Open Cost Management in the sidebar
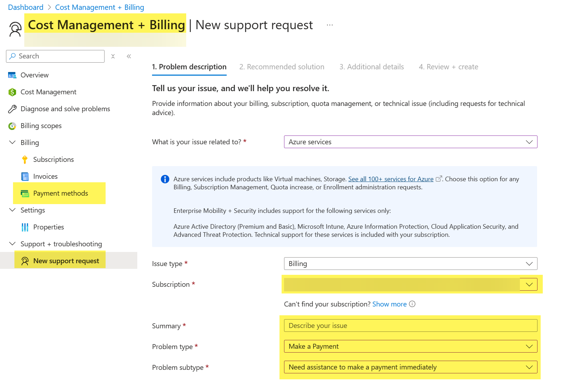The height and width of the screenshot is (392, 566). pyautogui.click(x=49, y=92)
